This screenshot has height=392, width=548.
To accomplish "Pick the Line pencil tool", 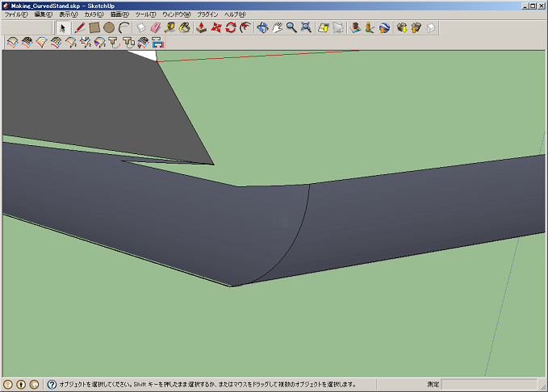I will tap(79, 27).
